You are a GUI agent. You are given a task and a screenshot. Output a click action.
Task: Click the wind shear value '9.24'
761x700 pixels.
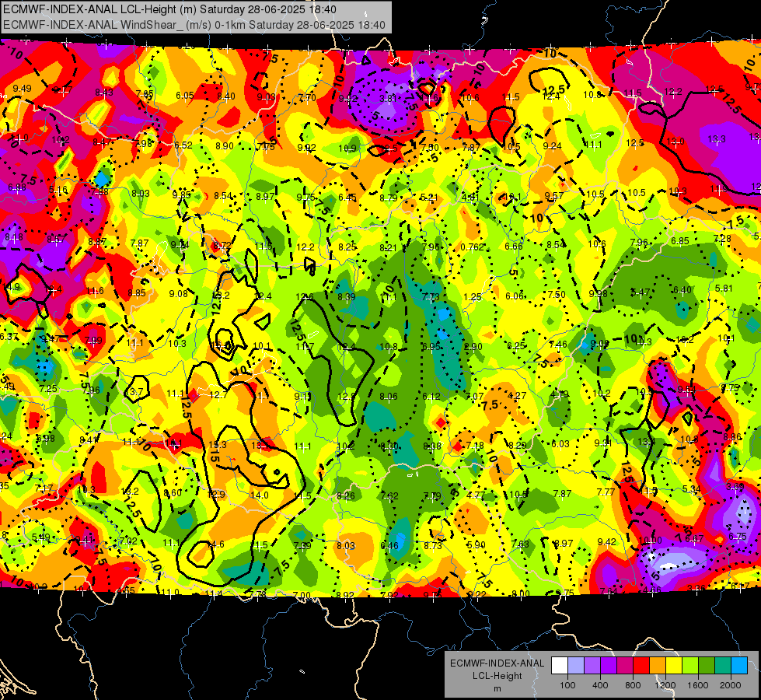553,145
